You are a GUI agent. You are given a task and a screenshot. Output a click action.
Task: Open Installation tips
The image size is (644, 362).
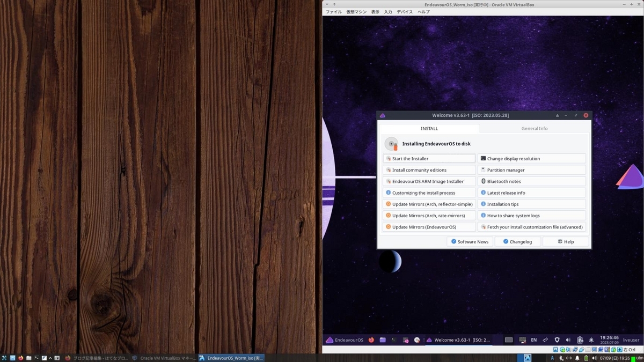(x=532, y=204)
